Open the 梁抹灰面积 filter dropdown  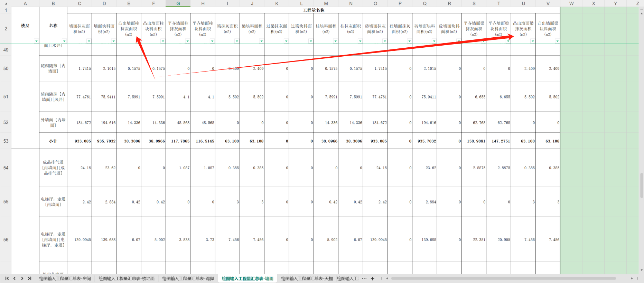[237, 41]
